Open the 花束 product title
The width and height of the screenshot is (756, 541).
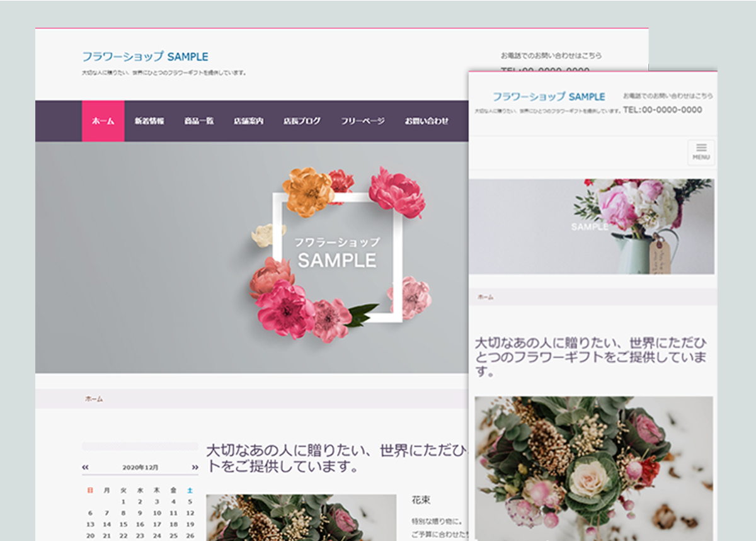421,500
